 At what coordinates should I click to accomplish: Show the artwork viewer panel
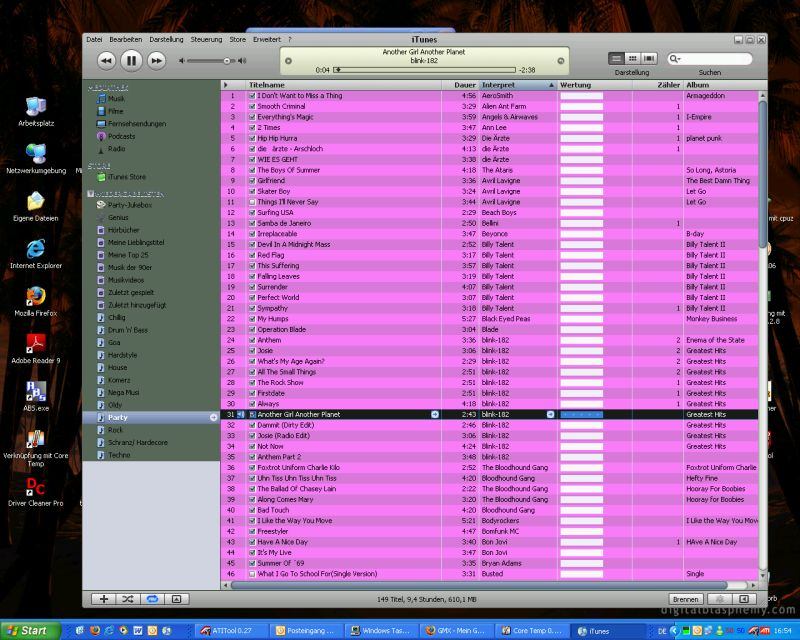(x=177, y=599)
